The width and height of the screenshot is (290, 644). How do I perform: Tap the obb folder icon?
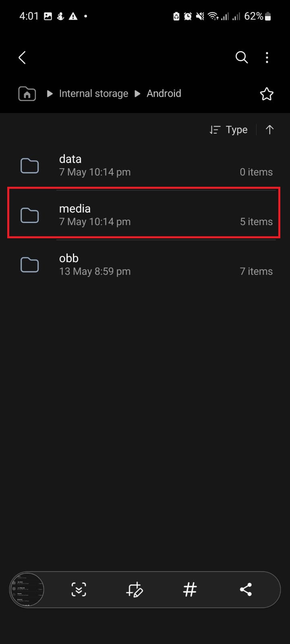[29, 265]
